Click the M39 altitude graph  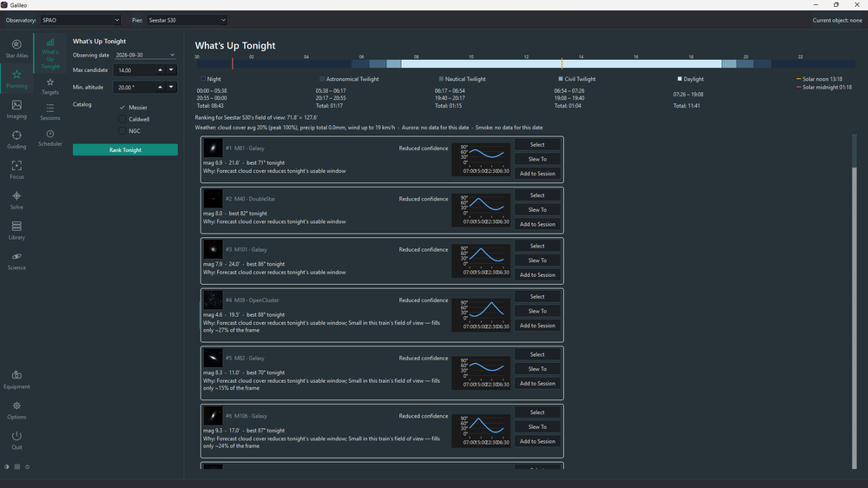pos(481,315)
